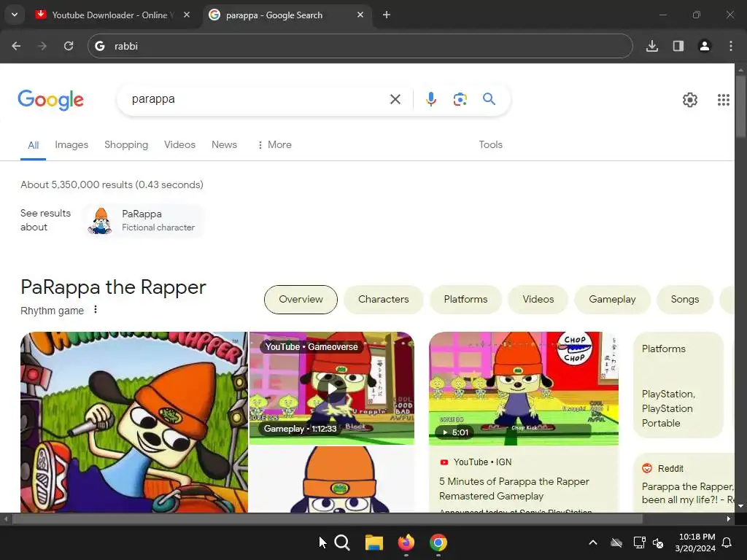Switch to Videos results
The image size is (747, 560).
[x=179, y=145]
